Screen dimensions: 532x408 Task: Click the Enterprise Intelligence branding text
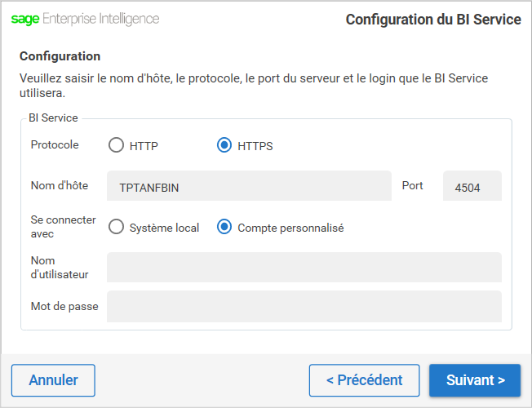100,19
